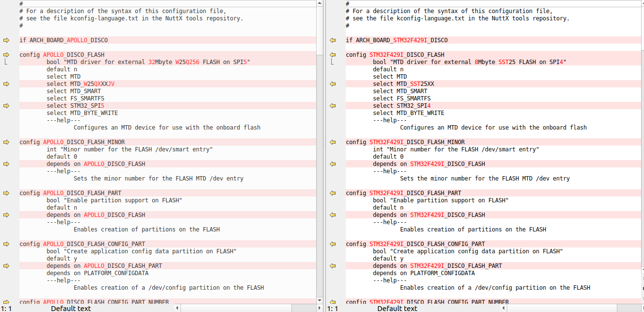Click 'For a description of the syntax' line in right pane
The image size is (644, 312).
pyautogui.click(x=449, y=11)
